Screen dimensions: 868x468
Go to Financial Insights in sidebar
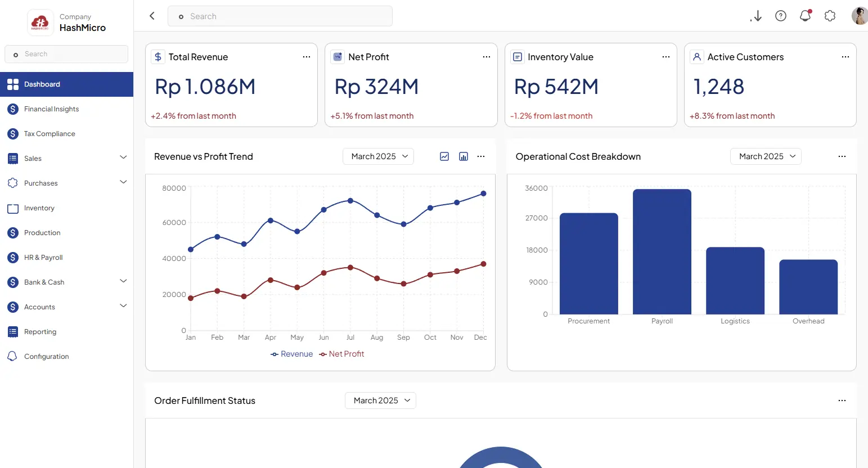tap(51, 109)
